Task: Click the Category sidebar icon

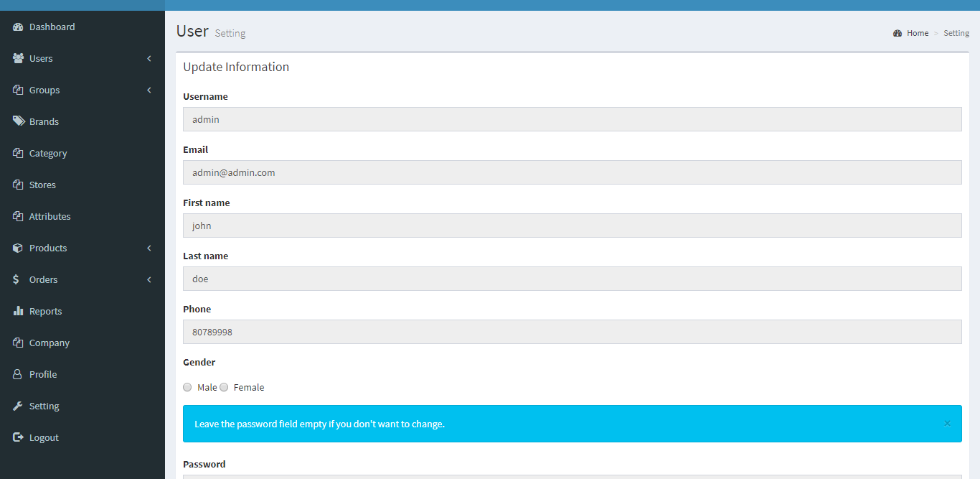Action: [18, 153]
